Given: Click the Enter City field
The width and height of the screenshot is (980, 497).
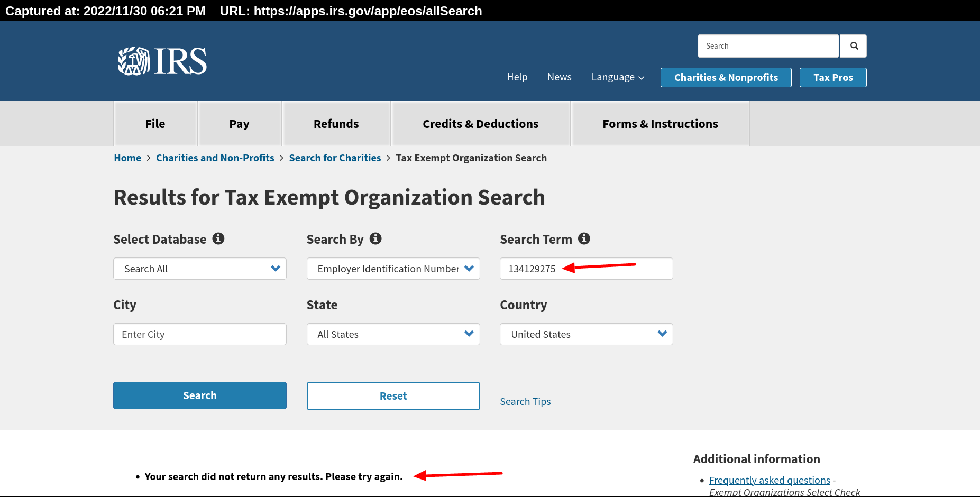Looking at the screenshot, I should click(200, 334).
